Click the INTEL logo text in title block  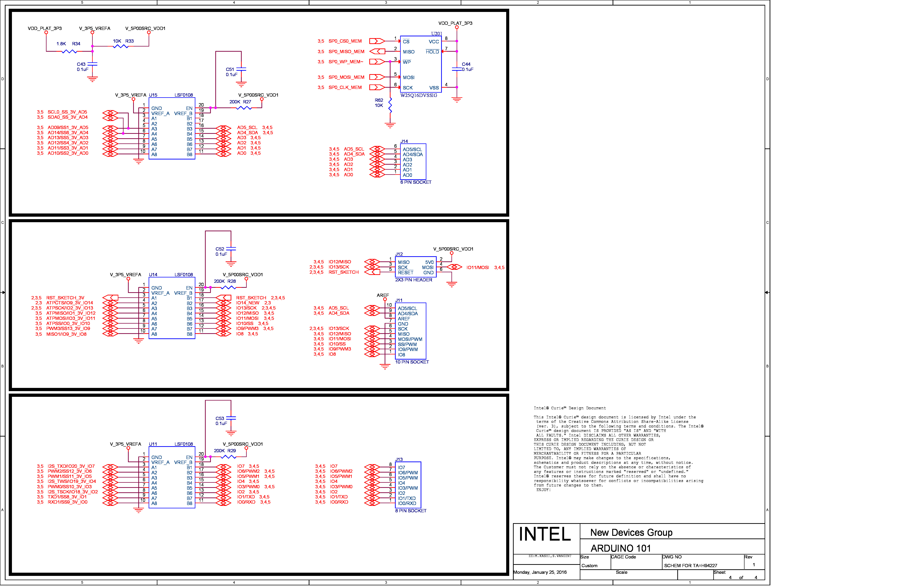[545, 535]
